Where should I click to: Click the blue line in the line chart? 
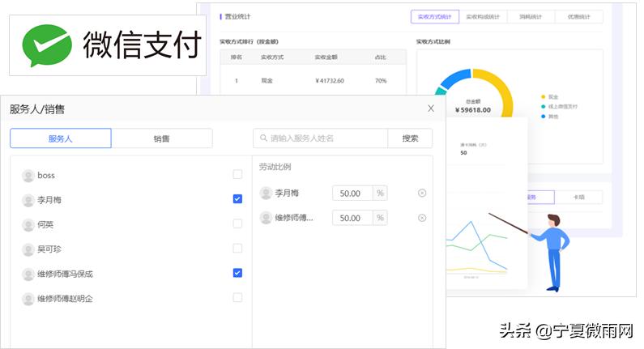pyautogui.click(x=480, y=240)
